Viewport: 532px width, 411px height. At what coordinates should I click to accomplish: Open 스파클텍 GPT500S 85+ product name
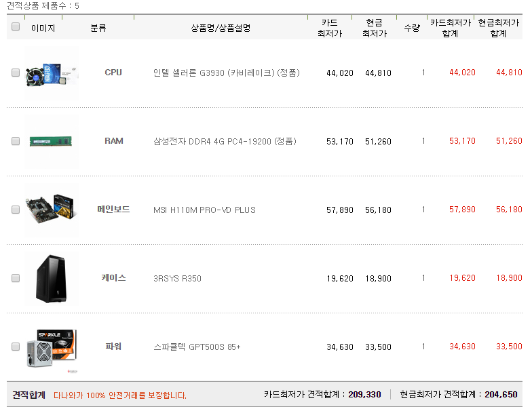click(197, 347)
